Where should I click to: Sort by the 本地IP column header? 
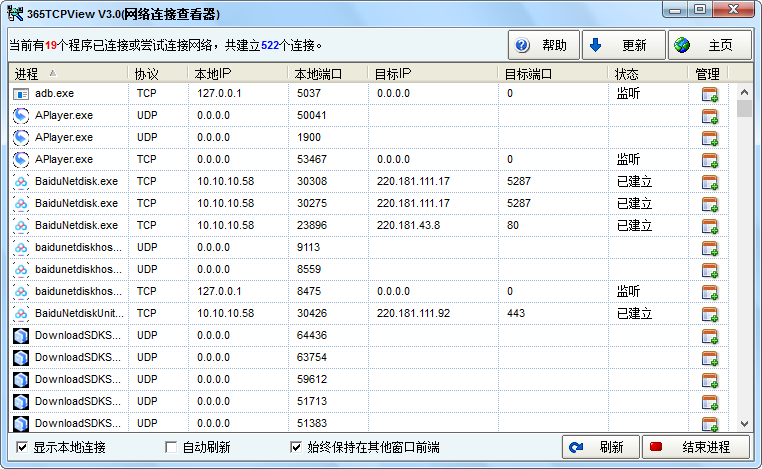238,74
